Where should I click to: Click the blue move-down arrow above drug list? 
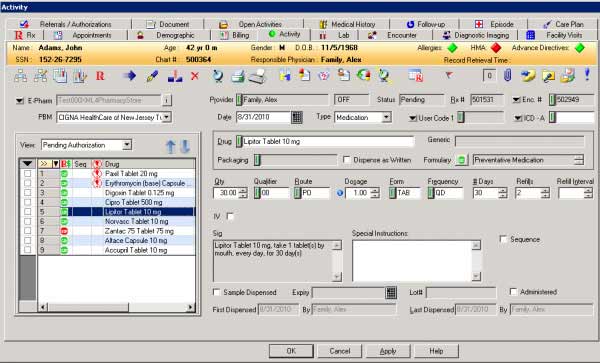tap(185, 147)
